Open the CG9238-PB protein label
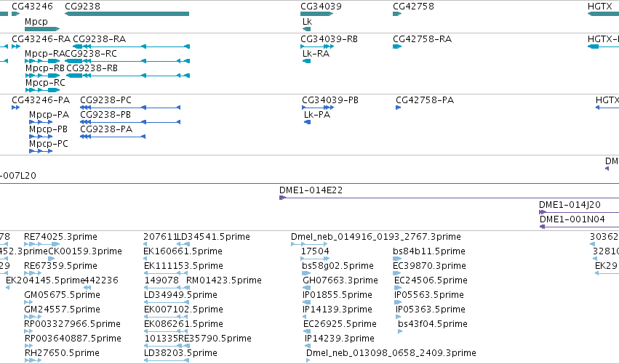 (105, 115)
